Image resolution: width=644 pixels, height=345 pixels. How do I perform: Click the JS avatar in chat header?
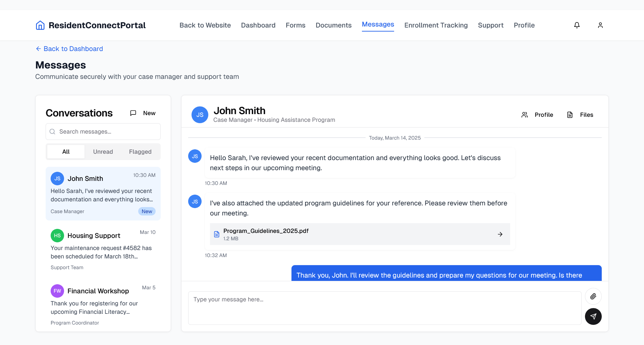click(200, 115)
